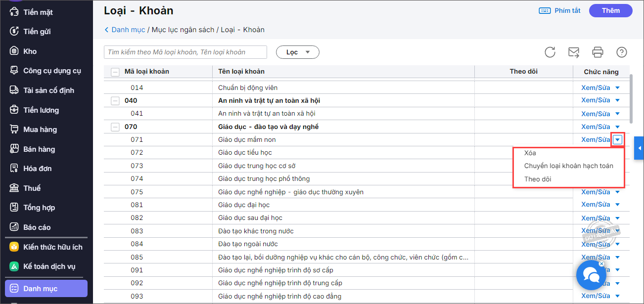Click the Kho warehouse icon
The height and width of the screenshot is (304, 644).
[15, 51]
